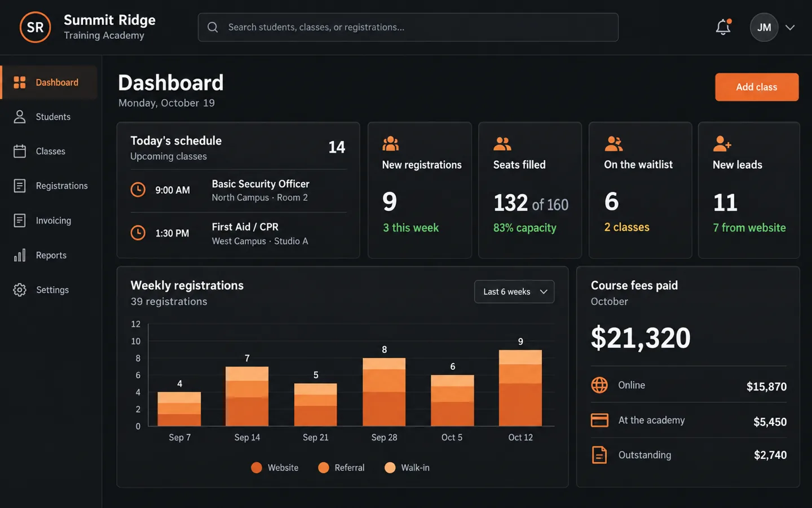
Task: Click the Invoicing document icon
Action: [20, 220]
